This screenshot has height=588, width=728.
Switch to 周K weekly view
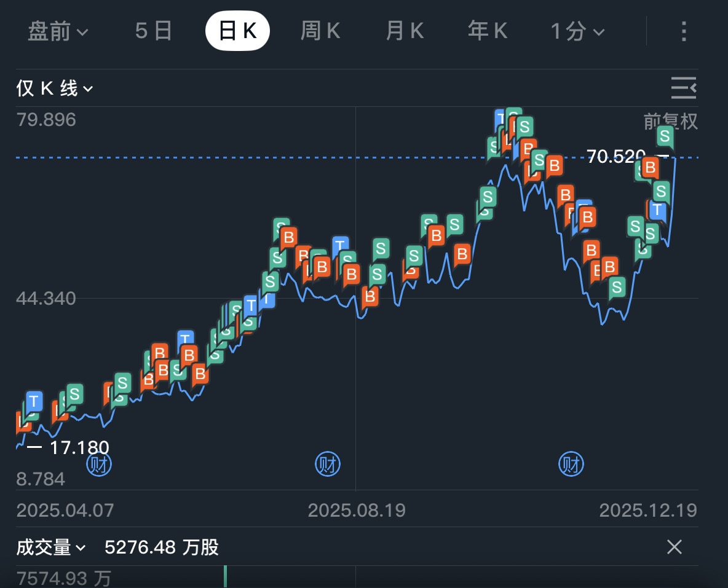pos(320,31)
